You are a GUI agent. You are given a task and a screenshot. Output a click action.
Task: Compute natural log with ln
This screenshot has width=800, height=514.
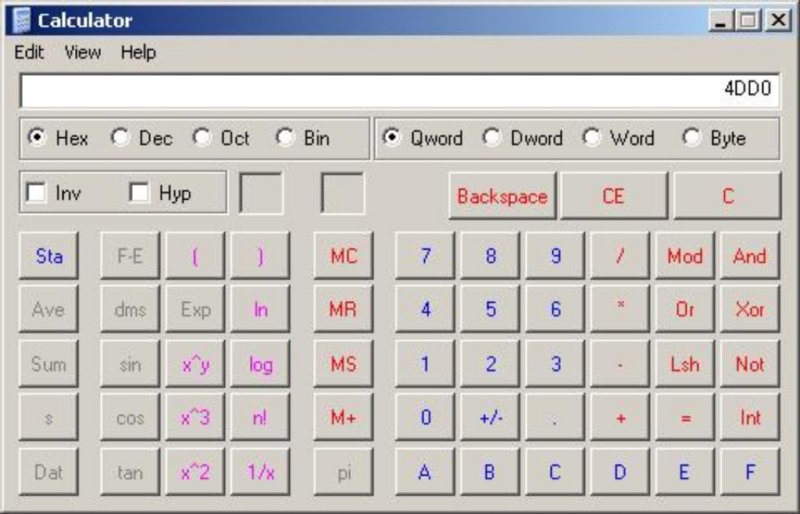coord(260,309)
